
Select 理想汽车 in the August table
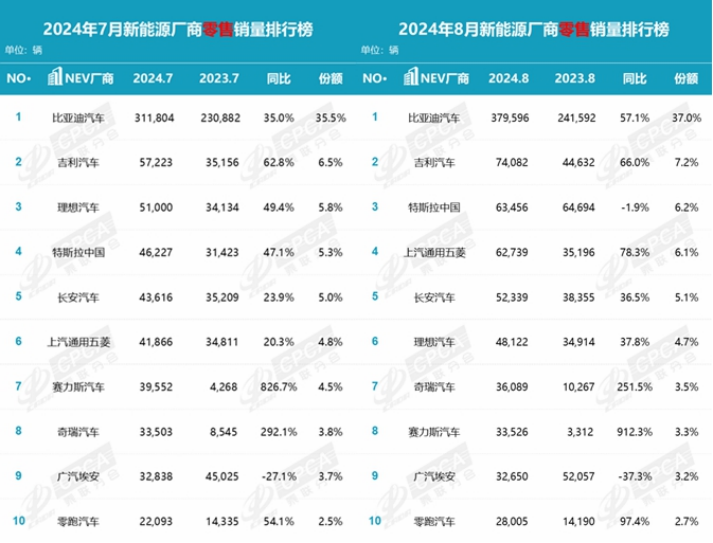point(434,342)
